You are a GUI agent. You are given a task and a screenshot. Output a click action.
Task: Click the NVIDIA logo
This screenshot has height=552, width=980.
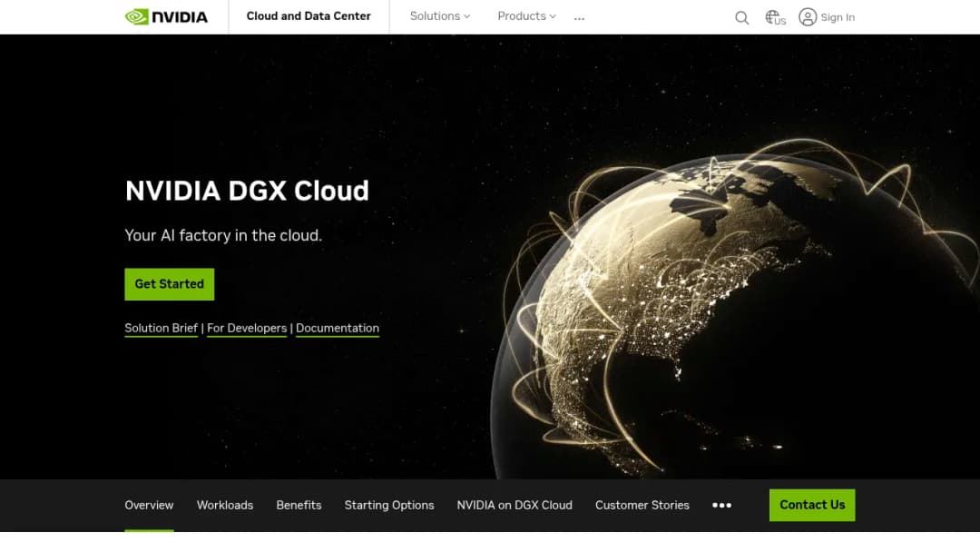click(166, 17)
